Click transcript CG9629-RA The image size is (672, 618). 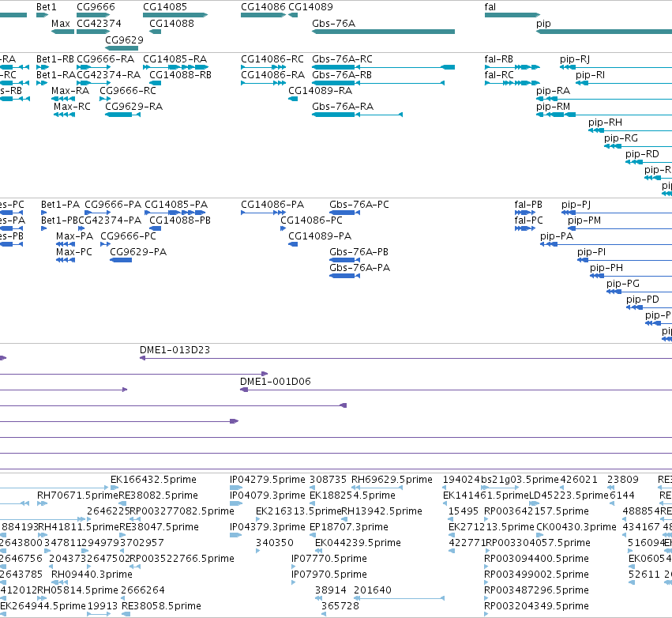pos(133,107)
